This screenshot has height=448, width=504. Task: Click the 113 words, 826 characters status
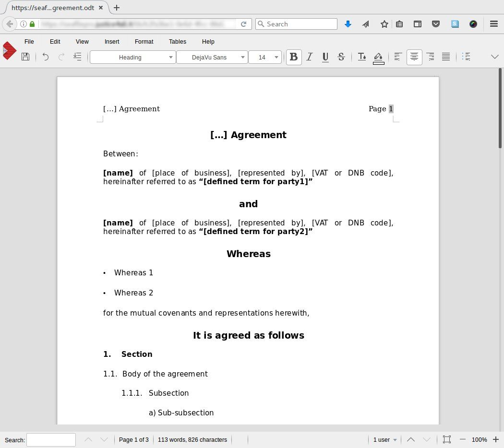click(x=192, y=440)
